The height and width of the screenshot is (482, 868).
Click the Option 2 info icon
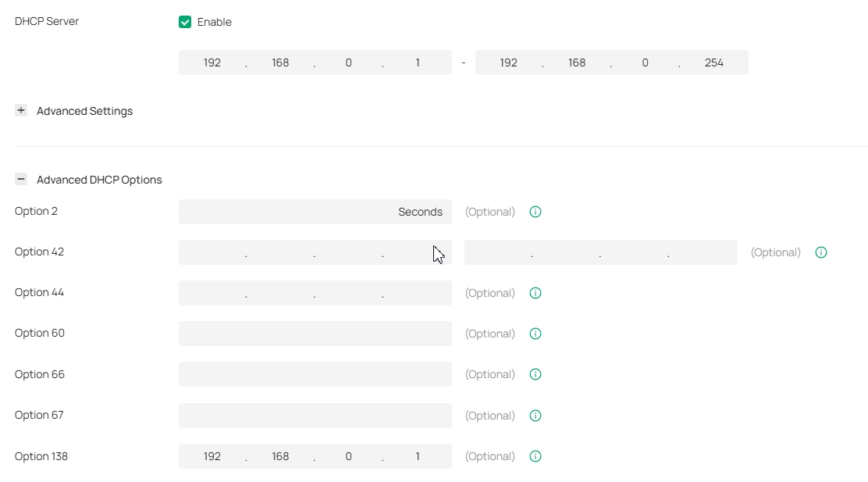535,212
